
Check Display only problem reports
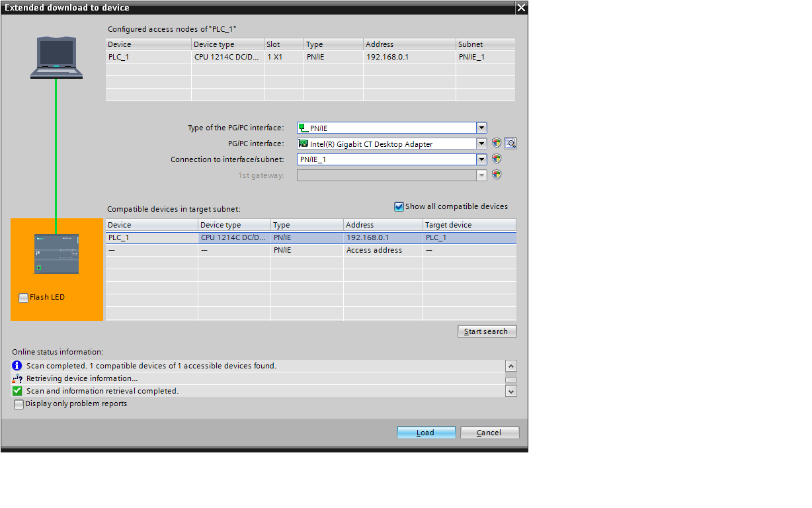(19, 404)
